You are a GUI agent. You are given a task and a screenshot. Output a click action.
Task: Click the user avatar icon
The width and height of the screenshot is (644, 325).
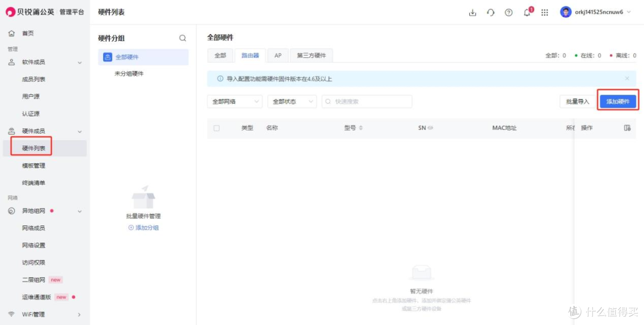pos(565,12)
